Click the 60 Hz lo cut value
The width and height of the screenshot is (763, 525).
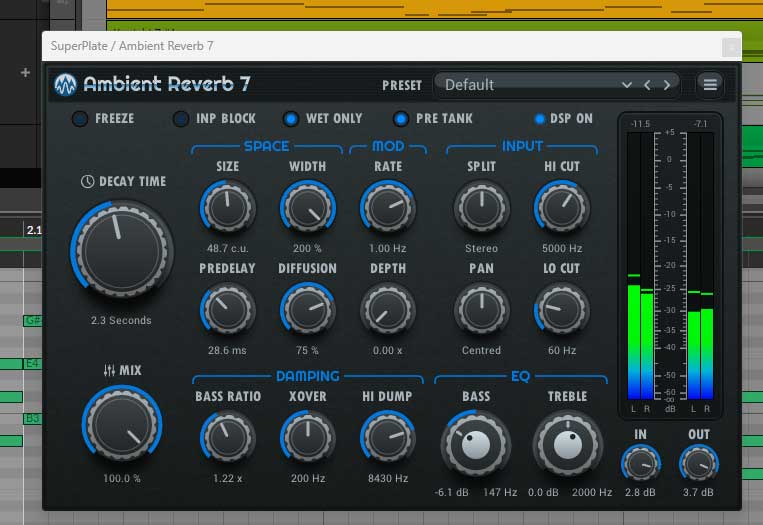point(562,350)
